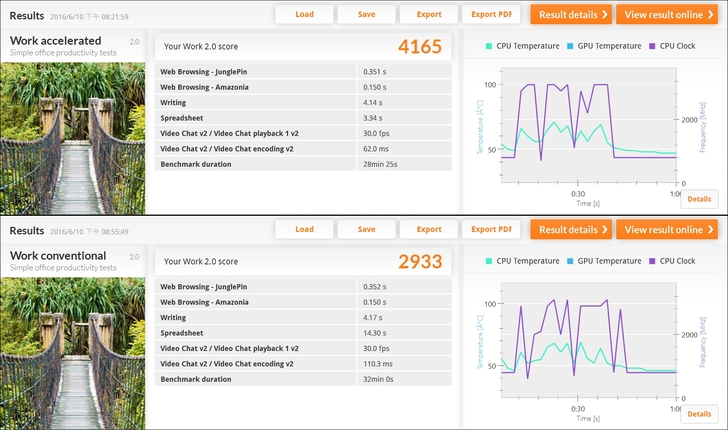
Task: Export the Work accelerated result
Action: 428,14
